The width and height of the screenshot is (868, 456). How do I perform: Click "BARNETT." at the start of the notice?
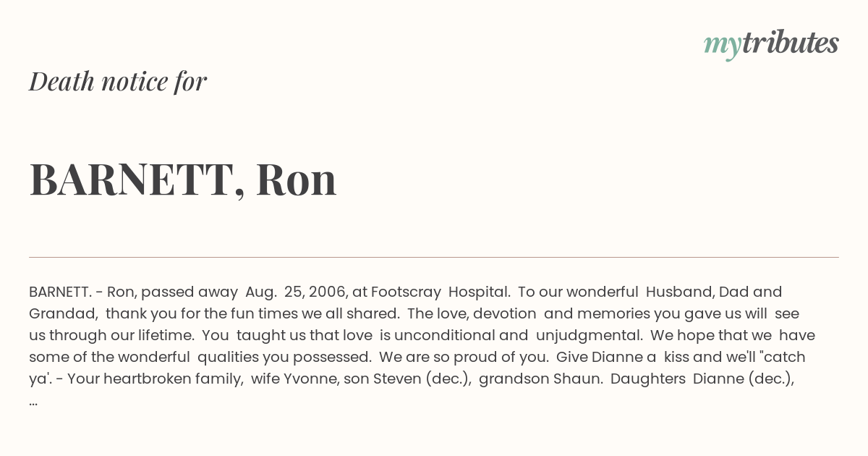click(60, 292)
